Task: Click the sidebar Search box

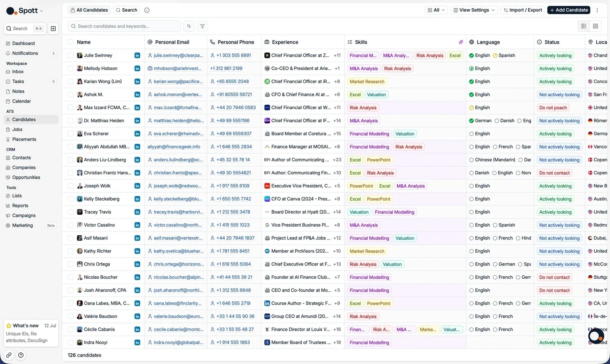Action: point(25,29)
